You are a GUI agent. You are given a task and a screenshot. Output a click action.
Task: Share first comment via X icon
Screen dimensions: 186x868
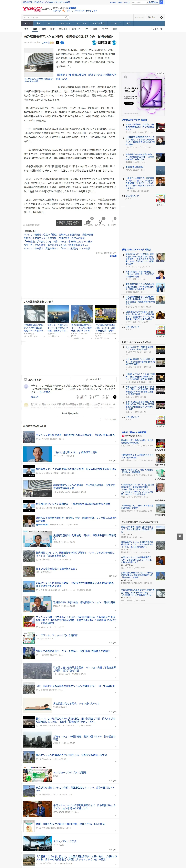pos(114,397)
